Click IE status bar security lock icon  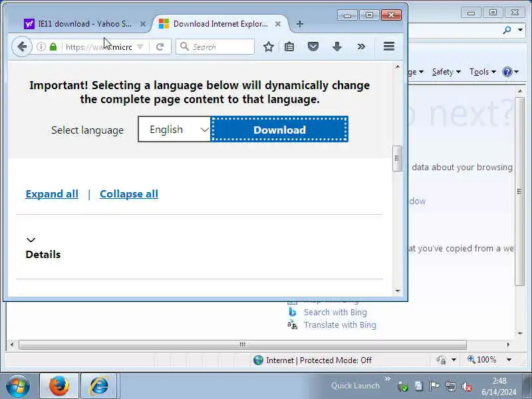click(x=442, y=360)
